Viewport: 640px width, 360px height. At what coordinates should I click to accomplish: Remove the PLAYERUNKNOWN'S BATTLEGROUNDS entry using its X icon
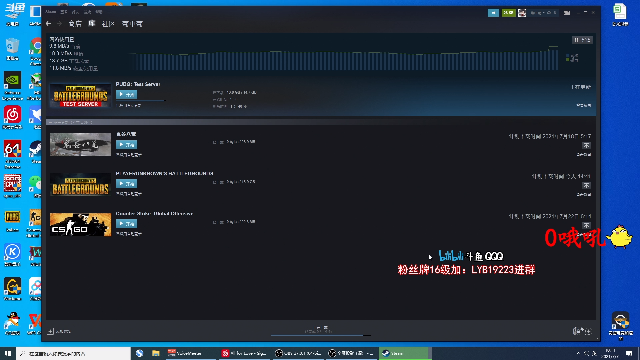586,185
